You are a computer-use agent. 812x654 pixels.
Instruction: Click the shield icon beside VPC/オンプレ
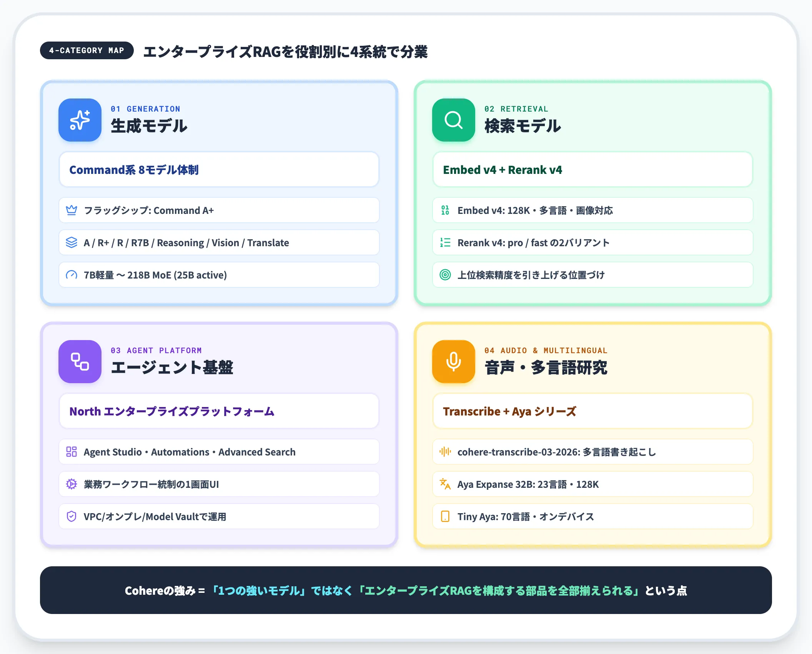click(x=72, y=516)
